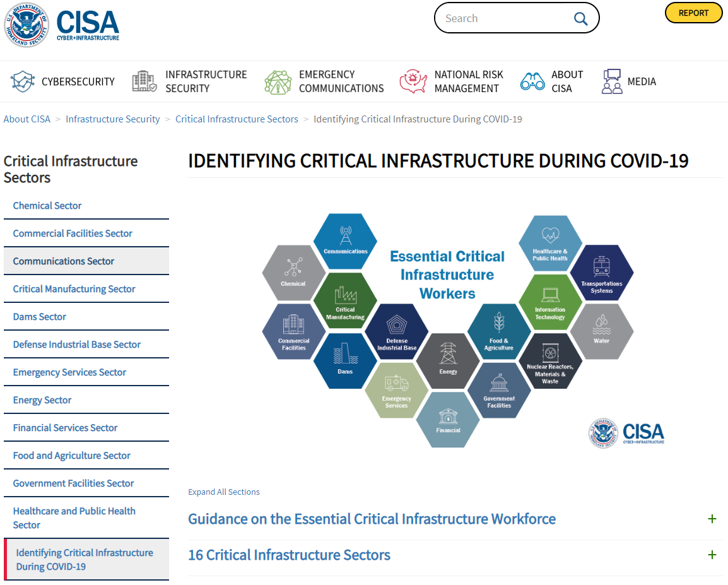Click the search magnifier icon
The height and width of the screenshot is (585, 728).
(x=580, y=18)
